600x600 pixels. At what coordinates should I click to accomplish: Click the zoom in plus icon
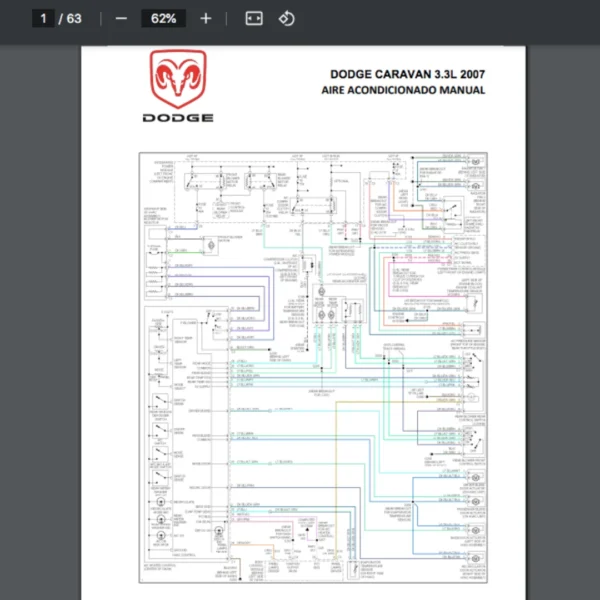pyautogui.click(x=206, y=18)
